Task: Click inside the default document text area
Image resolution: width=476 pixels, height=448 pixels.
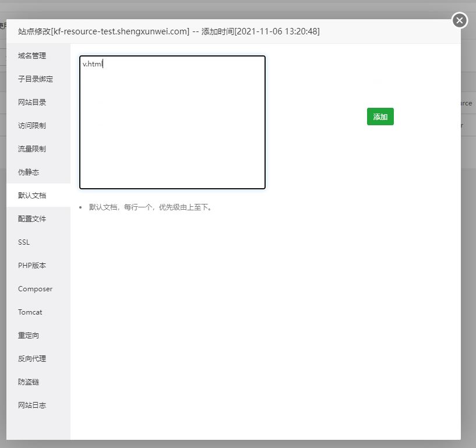Action: pyautogui.click(x=172, y=122)
